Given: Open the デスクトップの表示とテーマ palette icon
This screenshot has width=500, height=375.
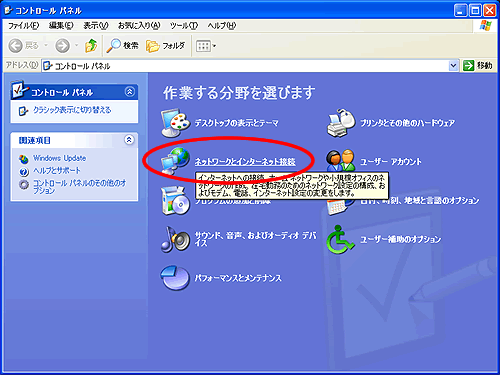Looking at the screenshot, I should point(175,123).
